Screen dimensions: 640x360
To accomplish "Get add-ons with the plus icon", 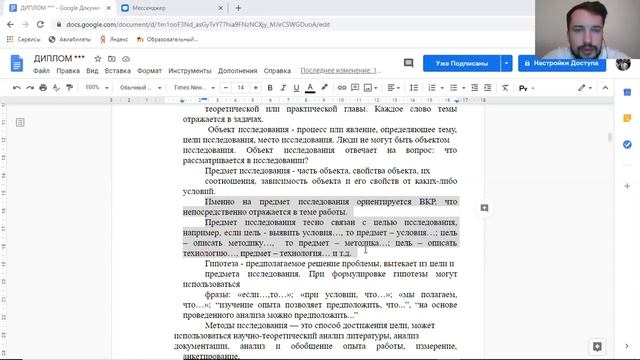I will tap(627, 186).
